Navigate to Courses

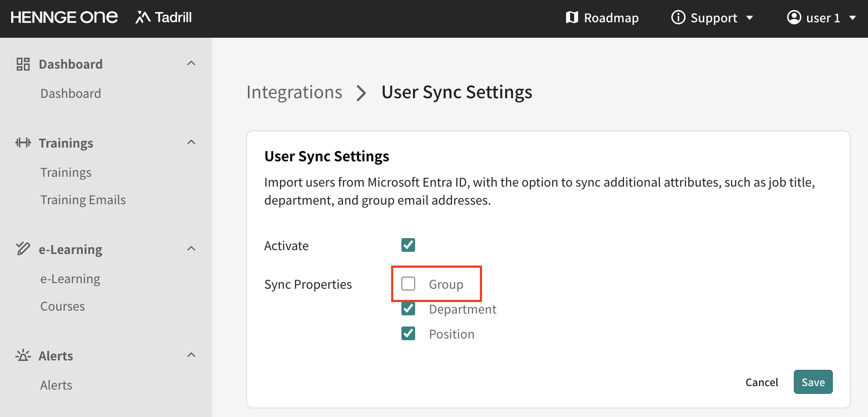coord(63,306)
